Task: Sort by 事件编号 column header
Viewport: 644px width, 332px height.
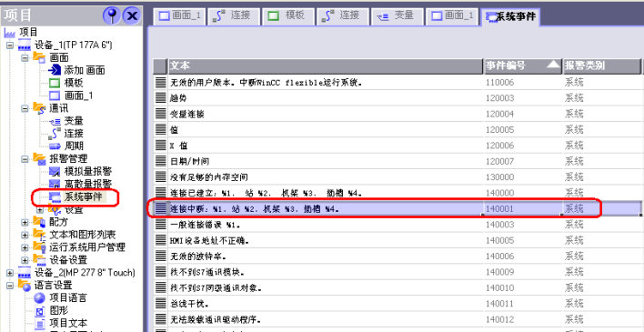Action: [523, 66]
